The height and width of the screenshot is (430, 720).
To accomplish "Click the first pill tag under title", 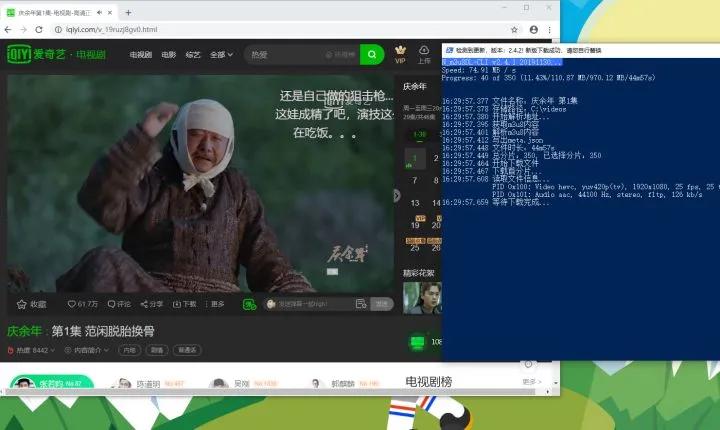I will (129, 350).
